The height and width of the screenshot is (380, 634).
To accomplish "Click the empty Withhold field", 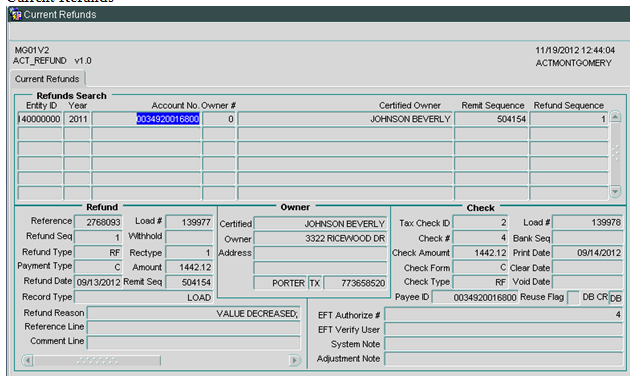I will point(189,237).
